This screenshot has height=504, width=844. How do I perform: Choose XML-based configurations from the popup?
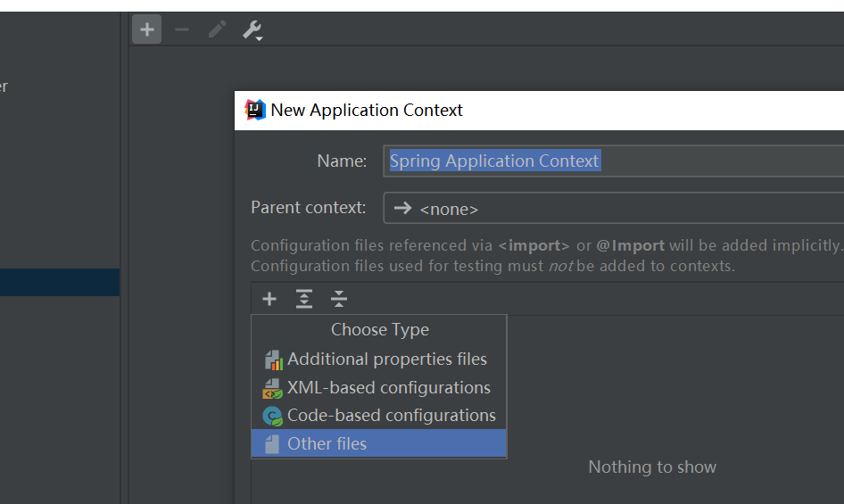coord(379,388)
